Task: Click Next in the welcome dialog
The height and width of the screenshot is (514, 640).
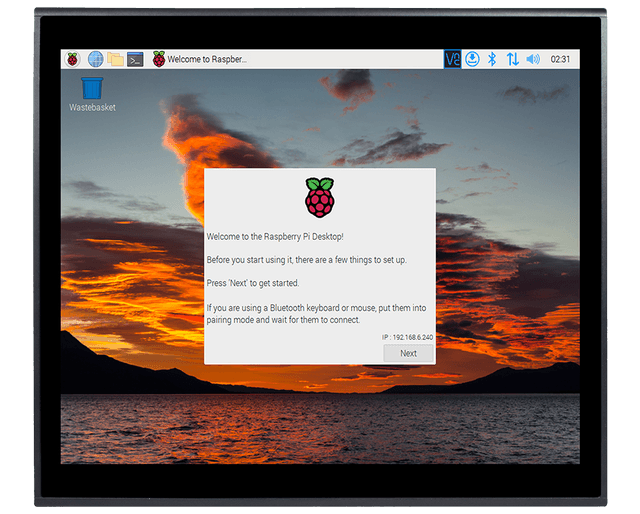Action: (408, 353)
